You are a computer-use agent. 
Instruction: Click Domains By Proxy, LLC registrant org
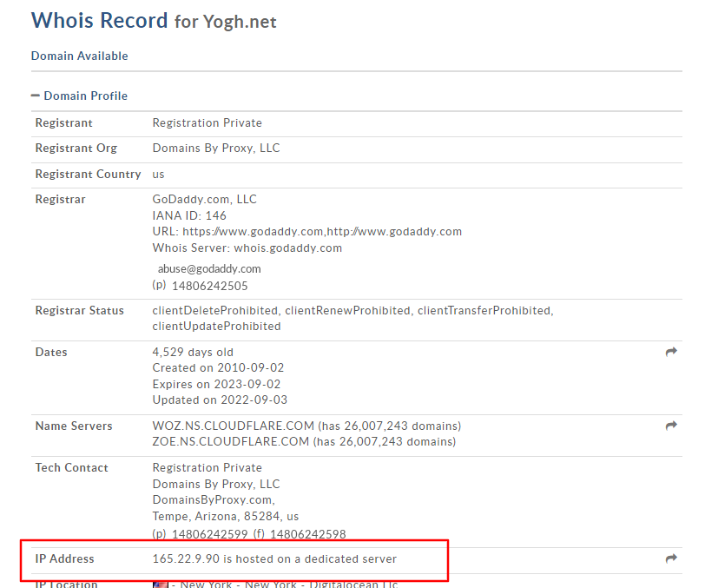(x=216, y=148)
